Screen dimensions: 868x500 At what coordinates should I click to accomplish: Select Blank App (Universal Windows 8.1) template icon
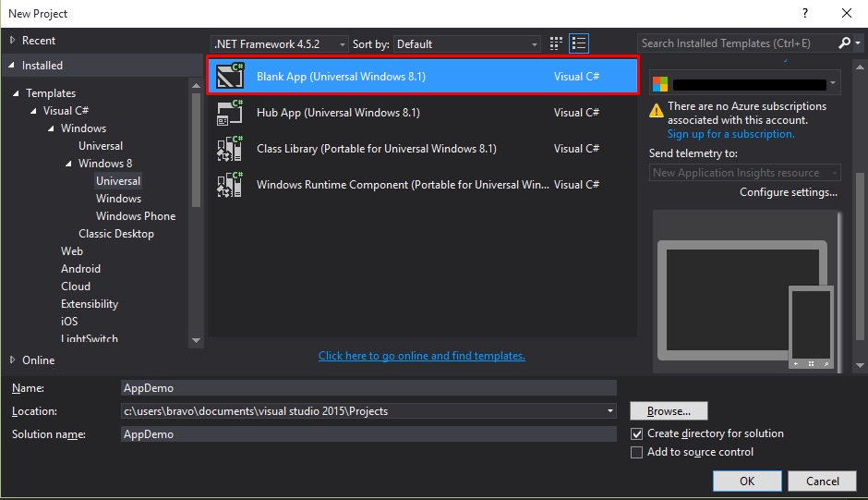pyautogui.click(x=230, y=76)
